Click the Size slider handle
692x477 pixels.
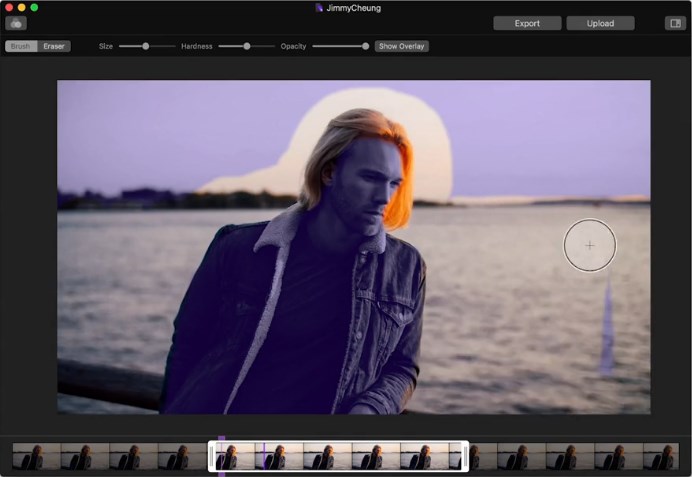pos(146,46)
